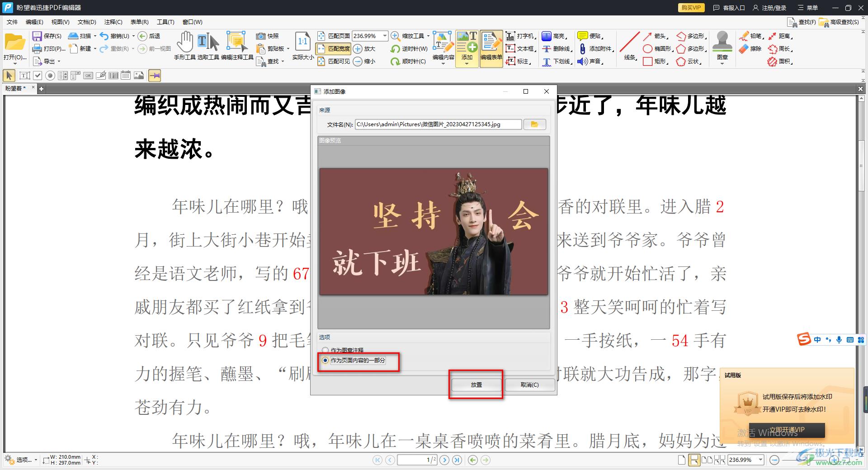Choose the Edit Annotation tool (编辑注释工具)

point(237,46)
